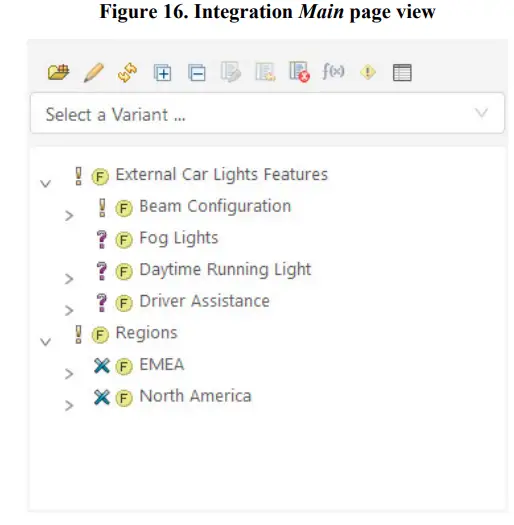Collapse all with the minus icon
514x525 pixels.
[x=197, y=72]
